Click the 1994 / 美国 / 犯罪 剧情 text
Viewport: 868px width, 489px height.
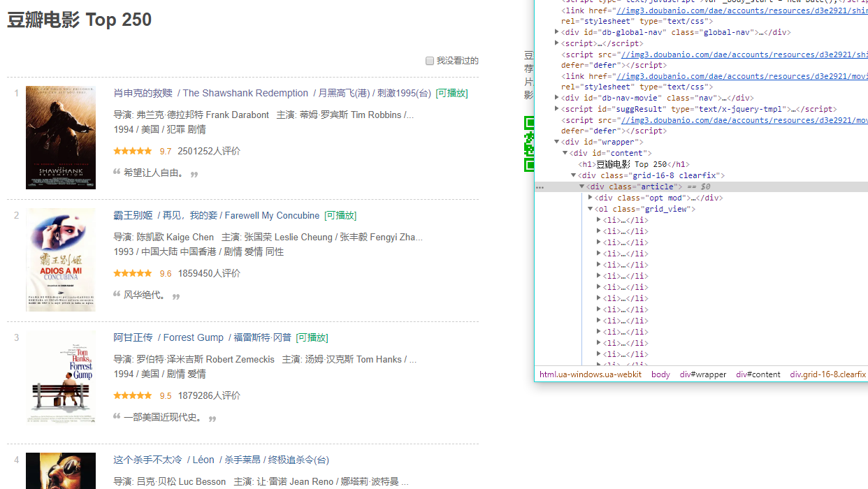[159, 129]
